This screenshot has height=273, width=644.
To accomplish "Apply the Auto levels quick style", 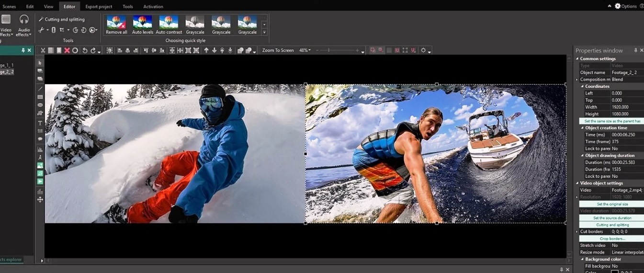I will (143, 25).
